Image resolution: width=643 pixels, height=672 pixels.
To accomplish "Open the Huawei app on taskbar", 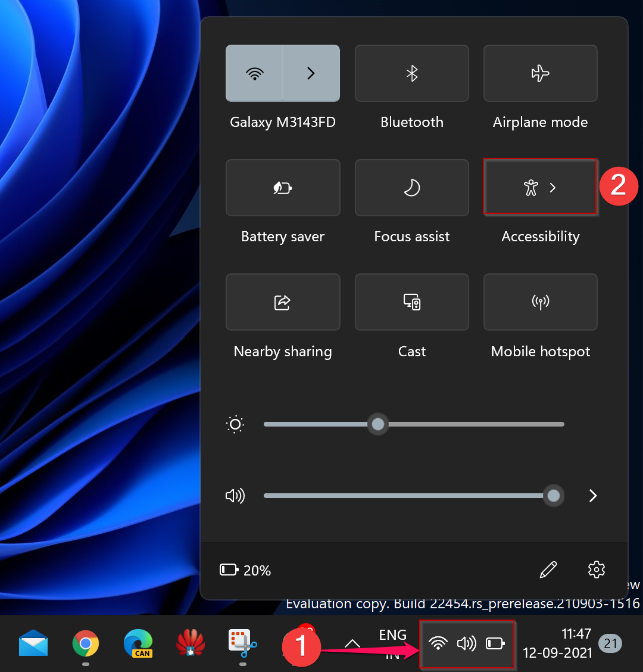I will (191, 643).
